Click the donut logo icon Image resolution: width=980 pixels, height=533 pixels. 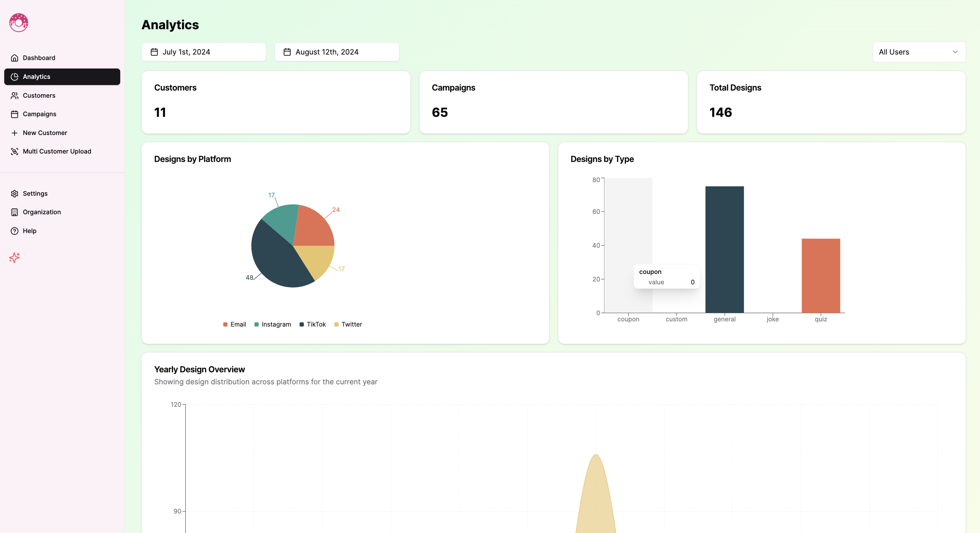pos(19,23)
